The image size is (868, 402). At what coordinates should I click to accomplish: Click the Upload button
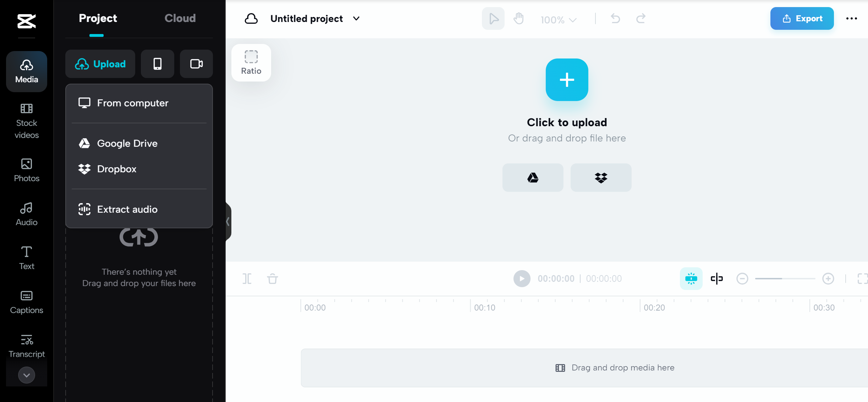click(x=100, y=64)
